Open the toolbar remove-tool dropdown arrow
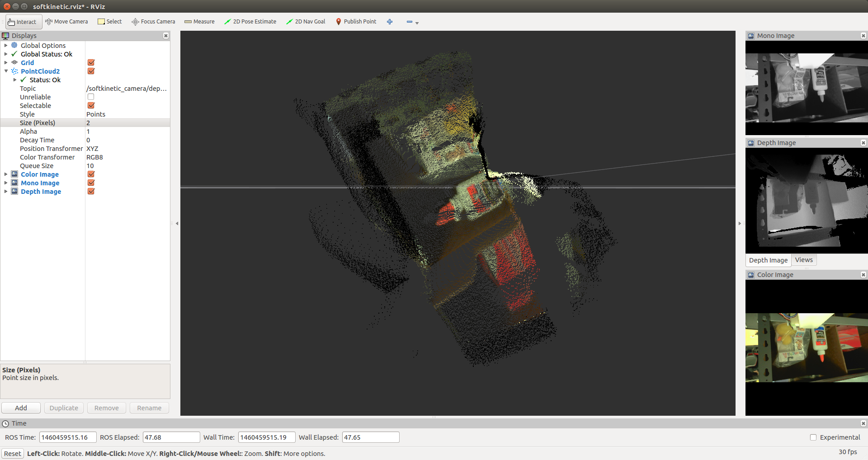The width and height of the screenshot is (868, 460). click(417, 23)
